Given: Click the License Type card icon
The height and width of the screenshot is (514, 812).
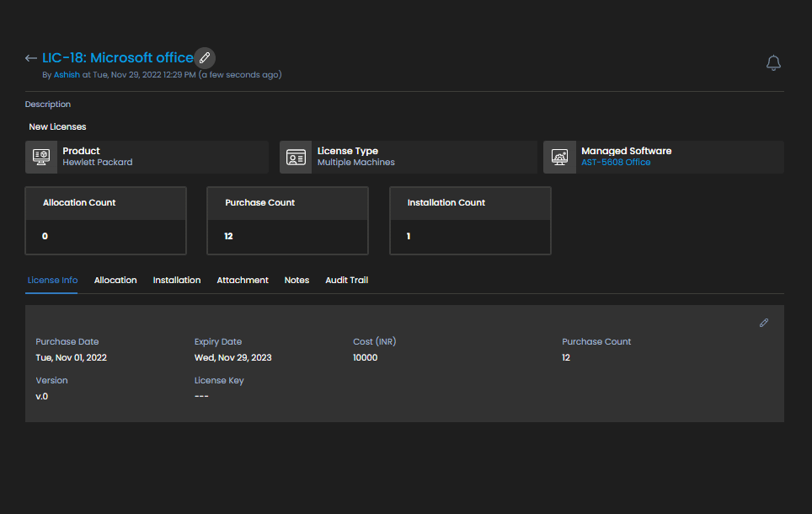Looking at the screenshot, I should pos(296,157).
